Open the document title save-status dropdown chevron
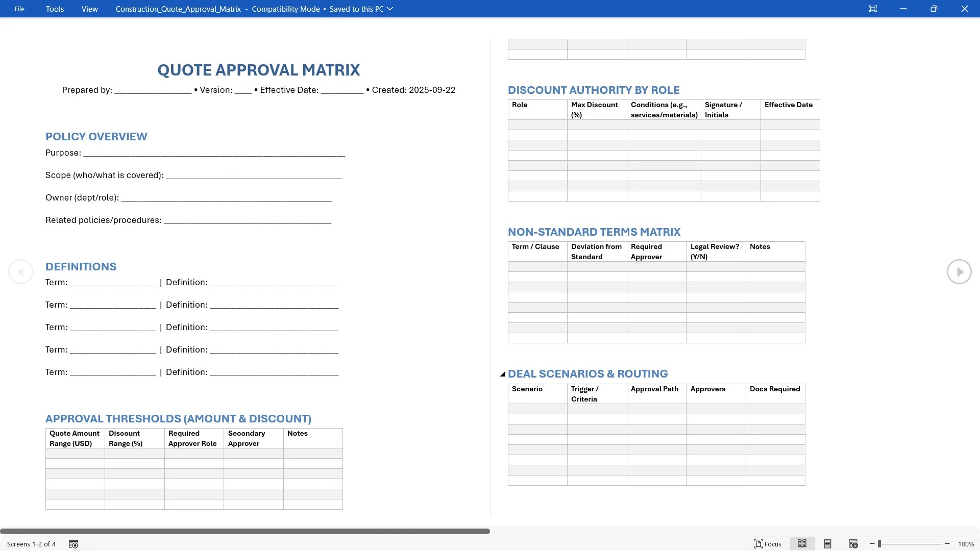The width and height of the screenshot is (980, 551). pyautogui.click(x=390, y=9)
